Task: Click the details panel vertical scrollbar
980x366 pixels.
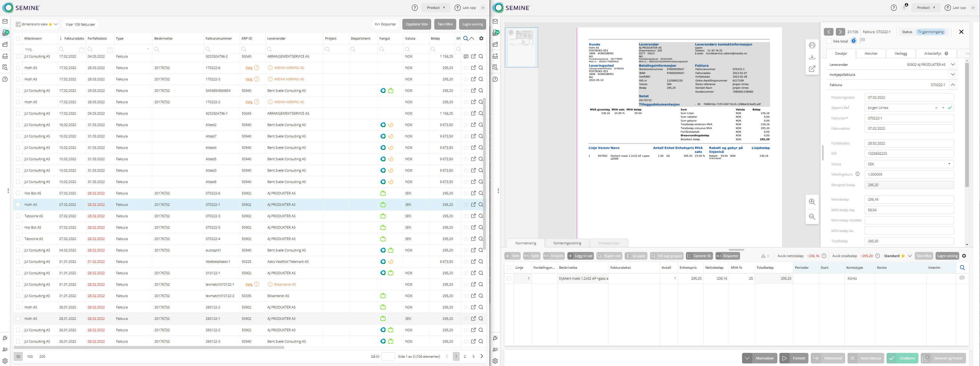Action: pos(967,125)
